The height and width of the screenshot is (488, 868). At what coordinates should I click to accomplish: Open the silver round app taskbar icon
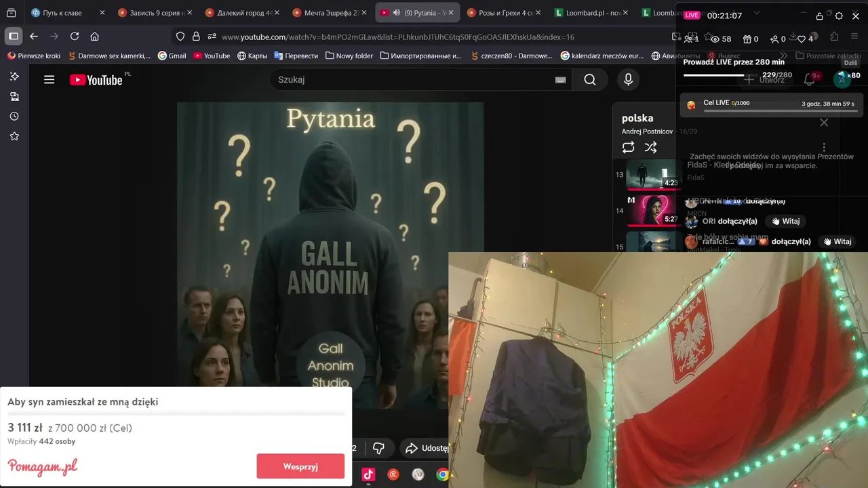tap(418, 474)
